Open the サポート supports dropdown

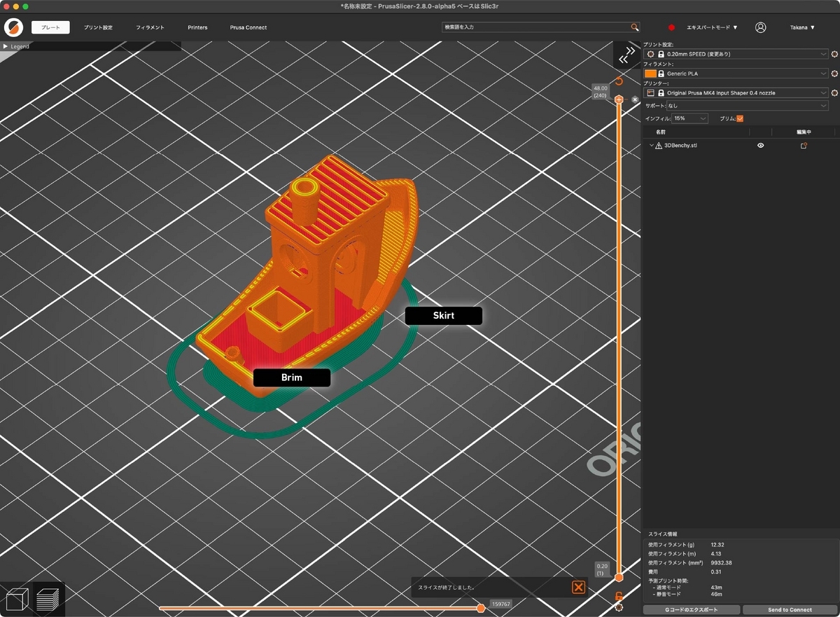pos(747,106)
